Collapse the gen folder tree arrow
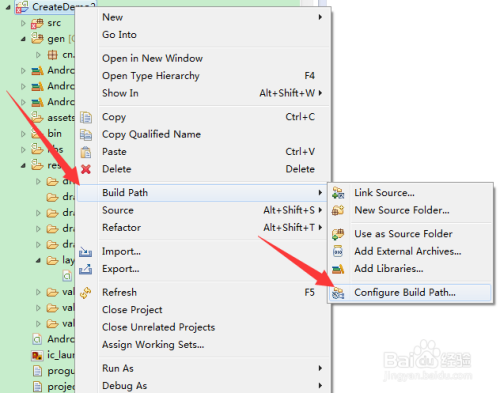The height and width of the screenshot is (393, 500). [23, 39]
